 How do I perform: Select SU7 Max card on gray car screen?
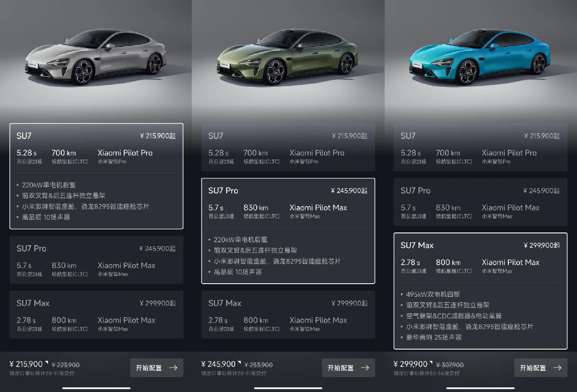[x=96, y=315]
